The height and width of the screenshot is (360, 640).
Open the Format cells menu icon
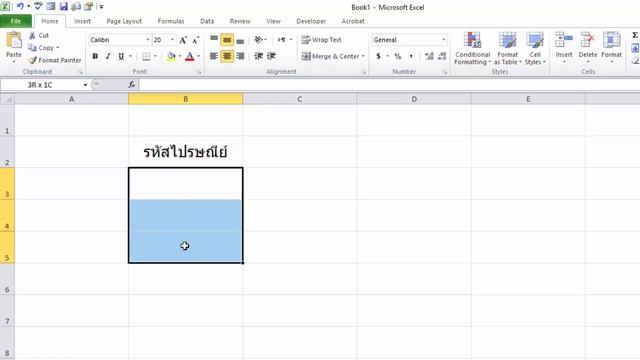pyautogui.click(x=611, y=40)
